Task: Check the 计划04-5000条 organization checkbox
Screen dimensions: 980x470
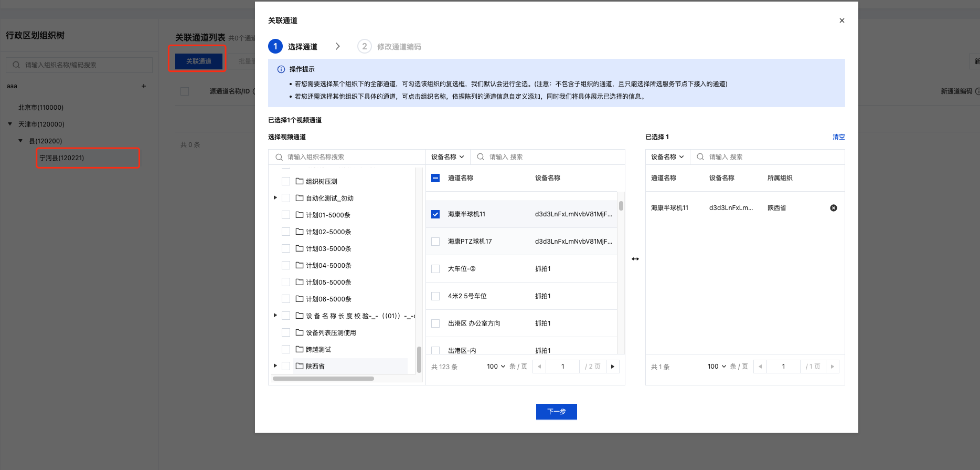Action: click(286, 265)
